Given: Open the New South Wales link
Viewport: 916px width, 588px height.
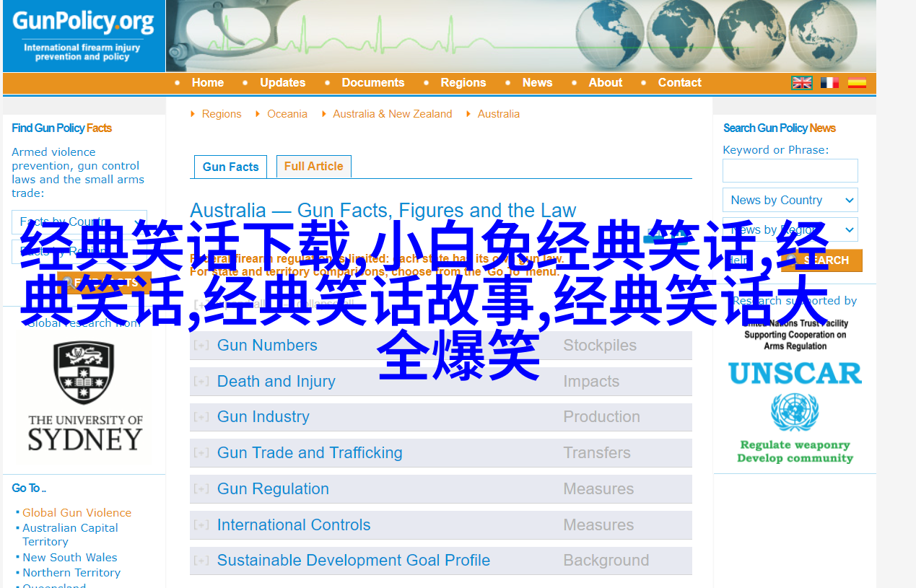Looking at the screenshot, I should click(x=69, y=557).
